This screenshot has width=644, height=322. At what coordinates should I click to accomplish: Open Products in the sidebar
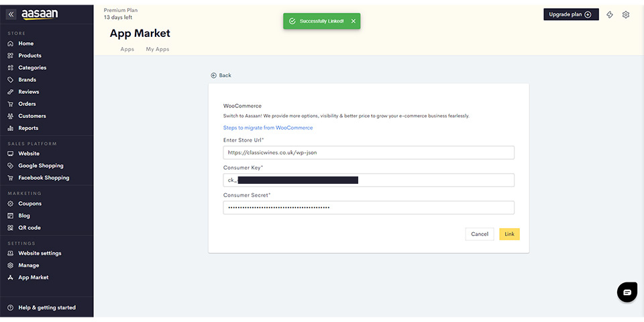point(30,56)
